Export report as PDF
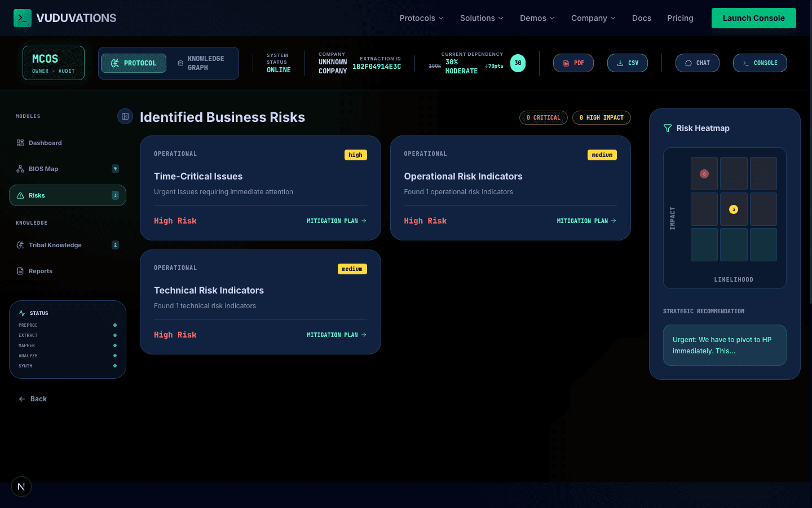Screen dimensions: 812x508 click(x=573, y=63)
